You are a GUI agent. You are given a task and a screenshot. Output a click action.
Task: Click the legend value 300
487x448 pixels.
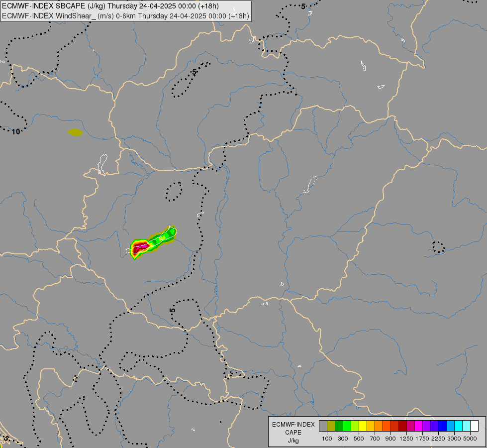(343, 439)
